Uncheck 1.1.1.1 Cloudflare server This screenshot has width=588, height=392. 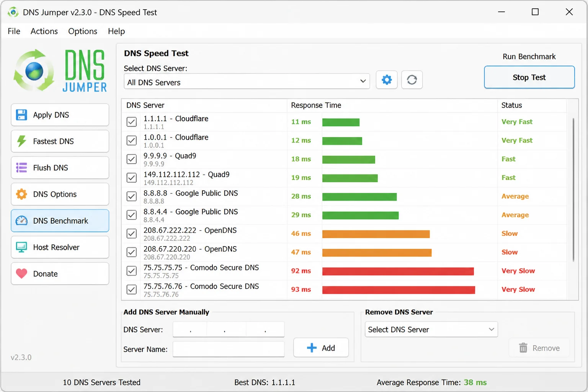tap(131, 122)
